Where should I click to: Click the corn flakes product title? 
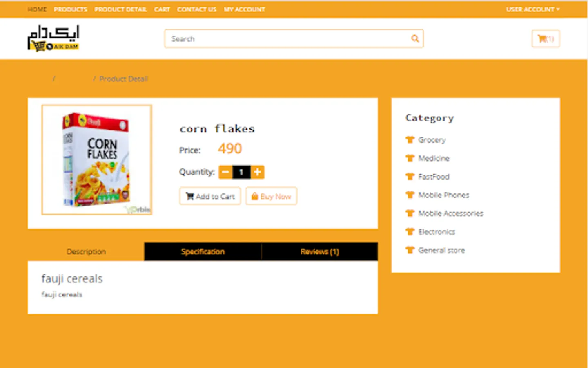[x=217, y=129]
